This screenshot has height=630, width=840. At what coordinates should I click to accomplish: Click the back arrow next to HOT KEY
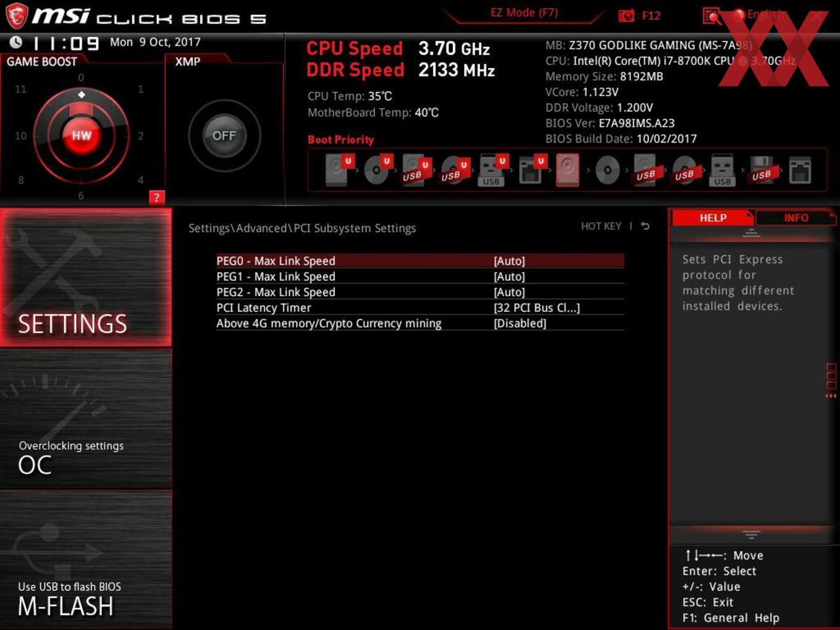click(645, 226)
